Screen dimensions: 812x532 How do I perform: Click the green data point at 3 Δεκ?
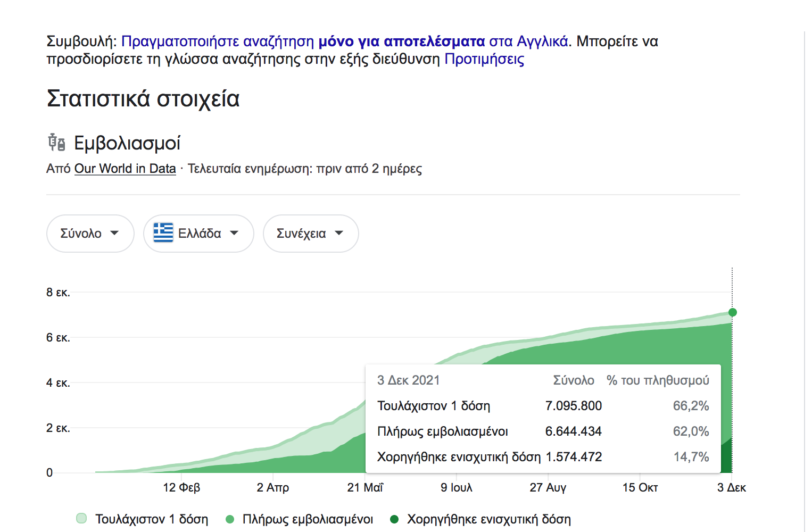[733, 312]
